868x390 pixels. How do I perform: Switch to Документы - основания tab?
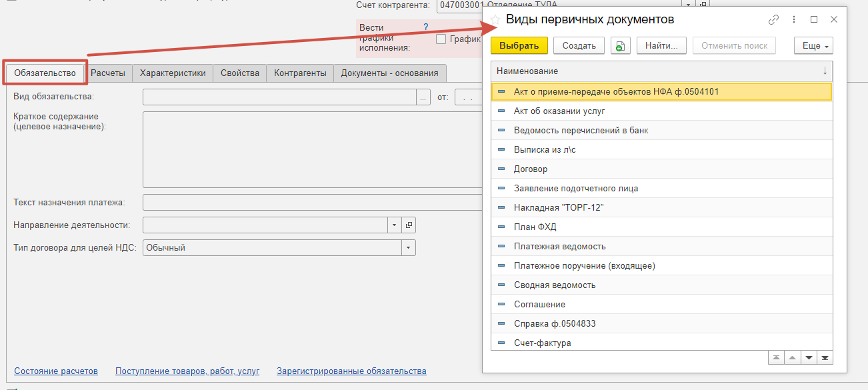coord(390,73)
